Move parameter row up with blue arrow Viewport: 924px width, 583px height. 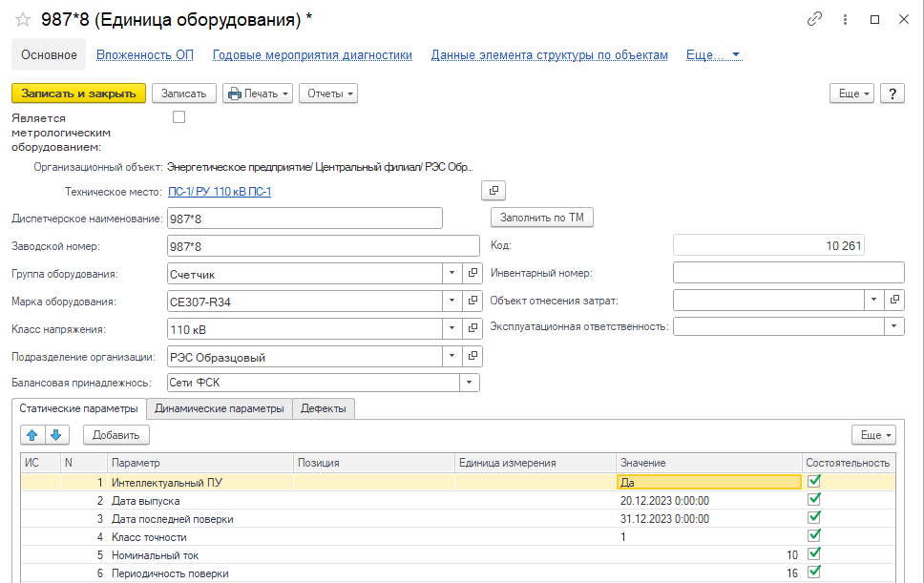pos(32,435)
